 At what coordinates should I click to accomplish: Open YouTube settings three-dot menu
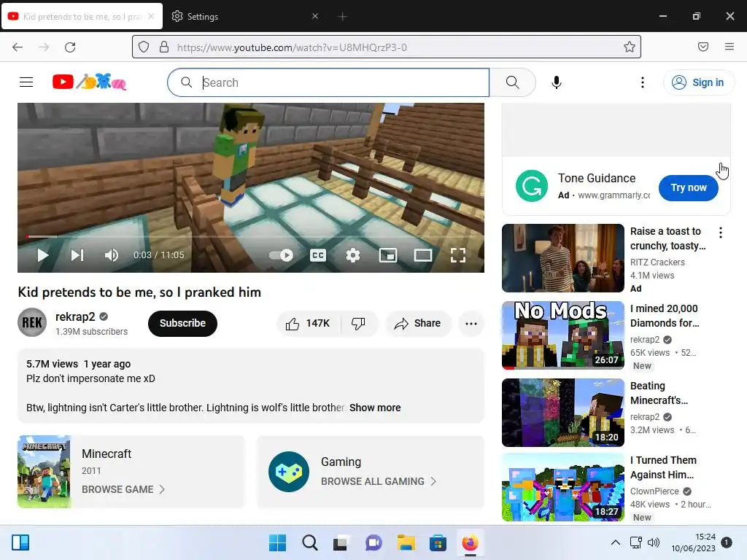point(642,82)
